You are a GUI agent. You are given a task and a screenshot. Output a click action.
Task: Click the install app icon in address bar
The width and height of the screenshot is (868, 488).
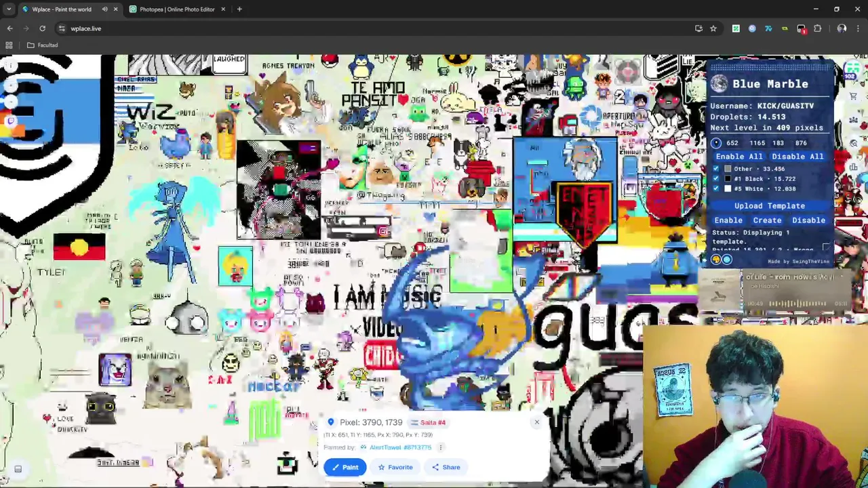click(x=698, y=28)
